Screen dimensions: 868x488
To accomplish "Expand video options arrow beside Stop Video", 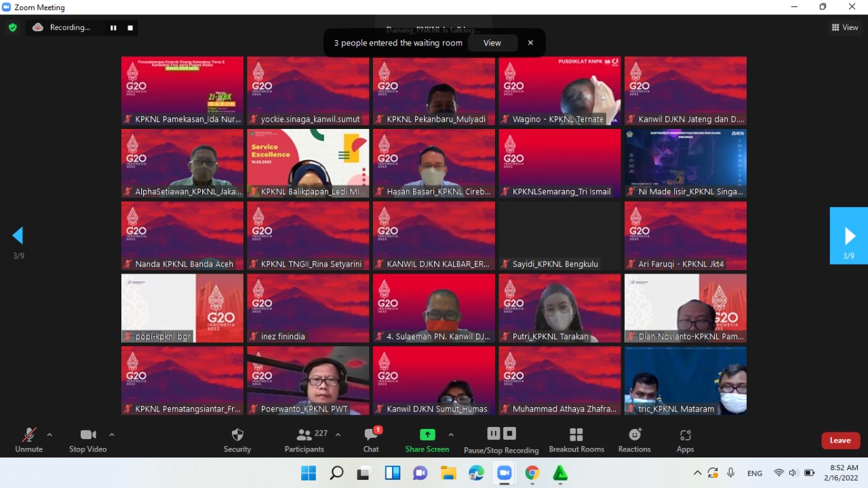I will point(112,434).
